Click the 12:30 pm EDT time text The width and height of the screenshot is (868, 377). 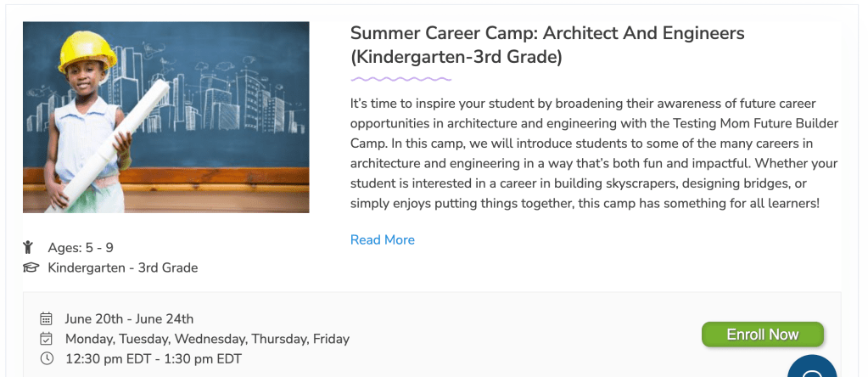coord(153,358)
